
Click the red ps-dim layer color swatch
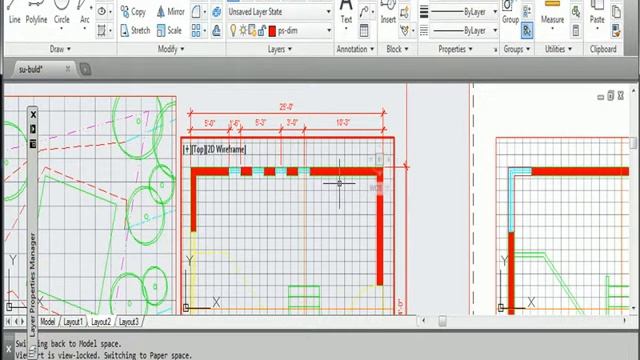click(272, 31)
